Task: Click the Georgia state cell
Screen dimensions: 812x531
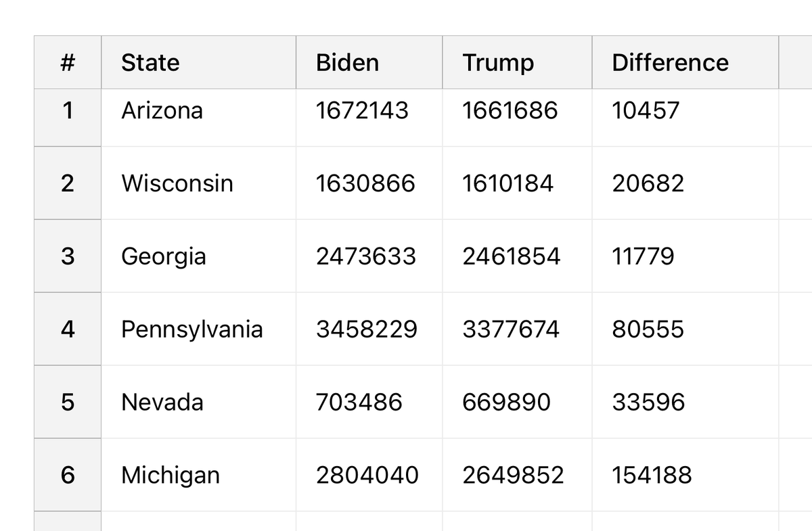Action: [x=164, y=256]
